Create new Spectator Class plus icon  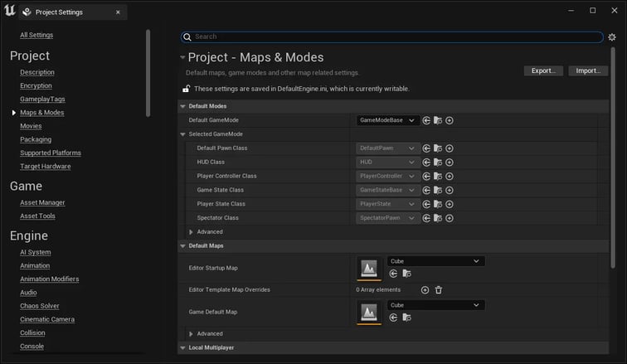click(x=450, y=218)
